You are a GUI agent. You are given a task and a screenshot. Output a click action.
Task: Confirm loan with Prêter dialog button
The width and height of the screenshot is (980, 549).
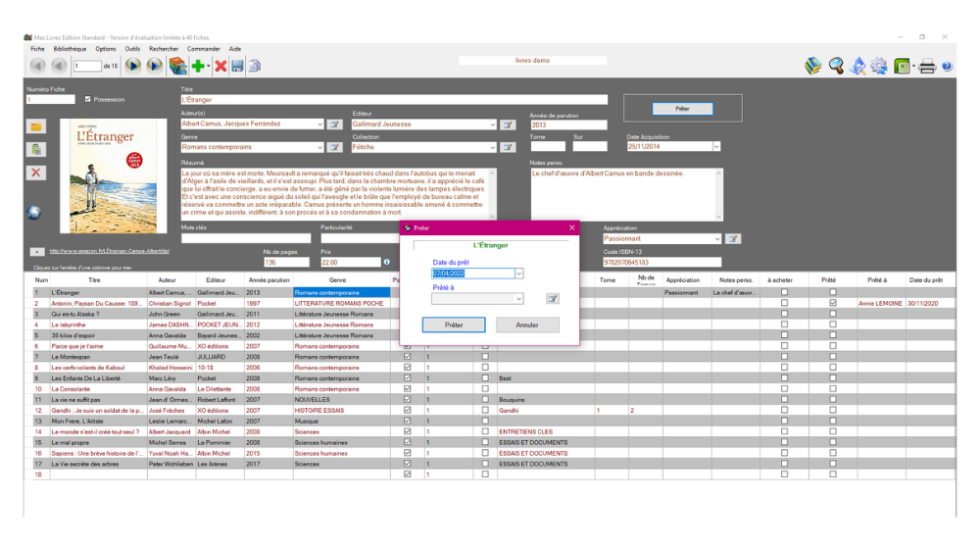click(454, 325)
